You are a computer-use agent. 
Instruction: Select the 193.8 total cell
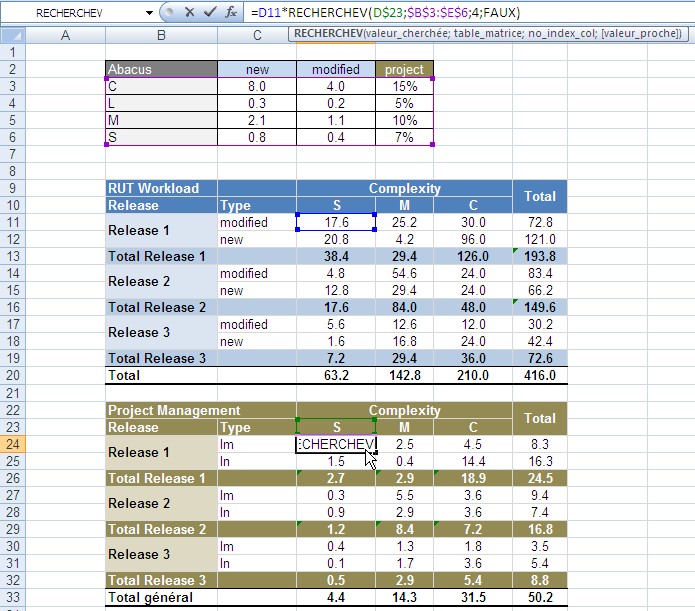(540, 256)
